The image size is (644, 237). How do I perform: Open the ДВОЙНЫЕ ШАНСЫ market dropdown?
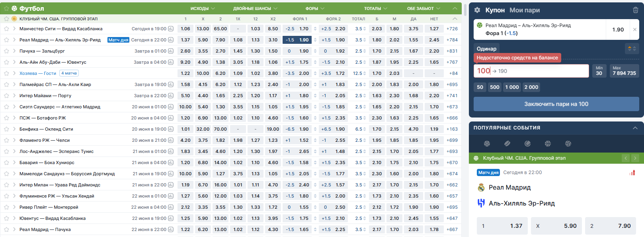point(255,8)
